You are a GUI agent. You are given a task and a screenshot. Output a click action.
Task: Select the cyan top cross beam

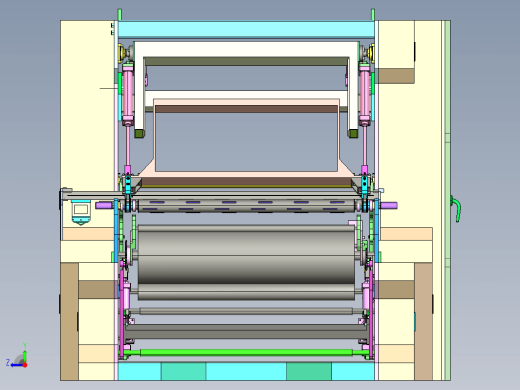point(246,29)
